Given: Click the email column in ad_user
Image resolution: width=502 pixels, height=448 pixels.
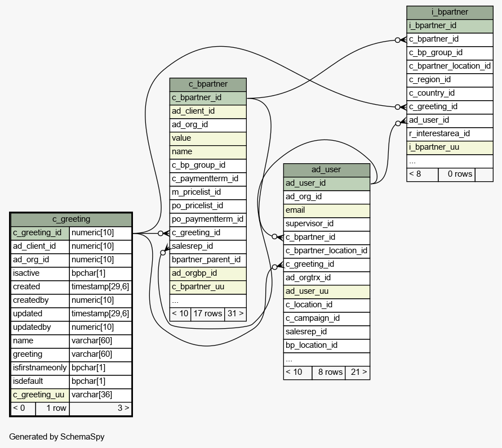Looking at the screenshot, I should coord(327,210).
